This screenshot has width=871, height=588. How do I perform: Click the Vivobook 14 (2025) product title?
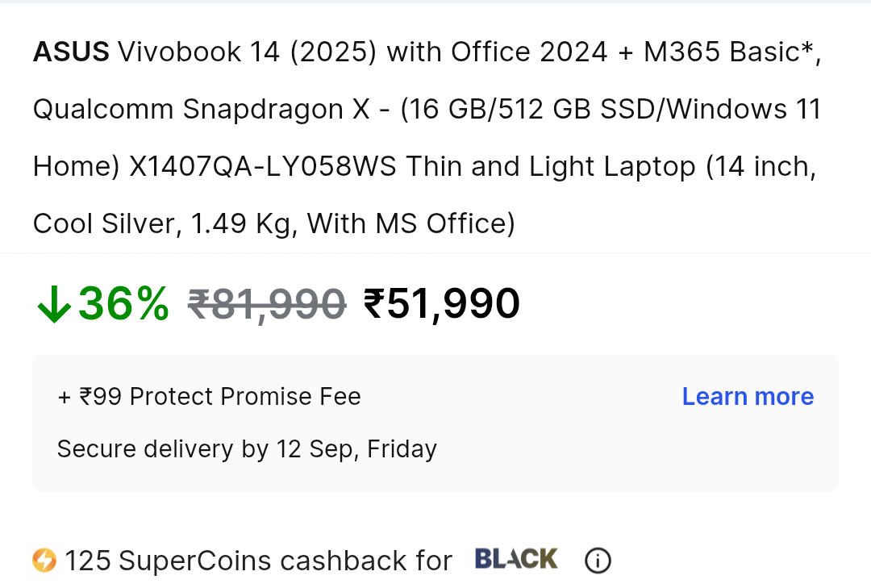pos(248,52)
